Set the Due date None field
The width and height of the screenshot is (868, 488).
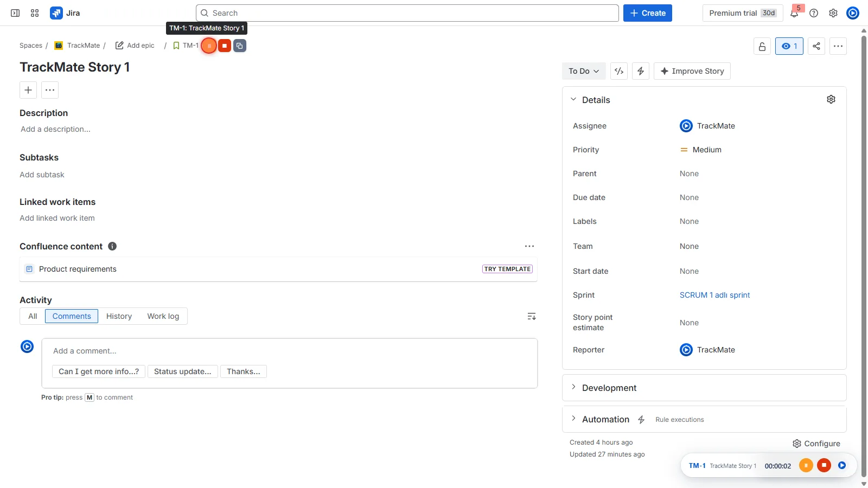click(x=689, y=197)
